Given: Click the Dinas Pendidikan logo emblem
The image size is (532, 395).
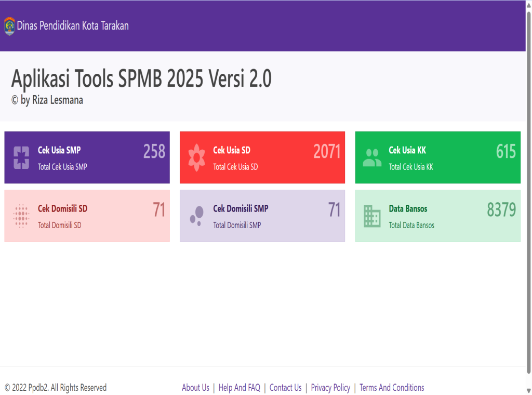Looking at the screenshot, I should point(9,26).
